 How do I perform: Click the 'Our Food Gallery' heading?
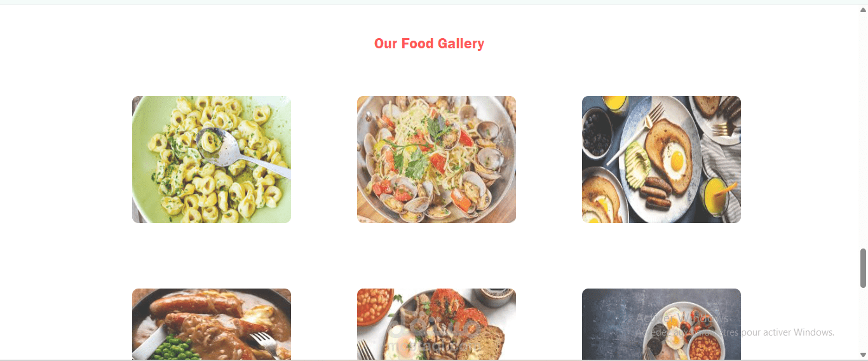(429, 43)
